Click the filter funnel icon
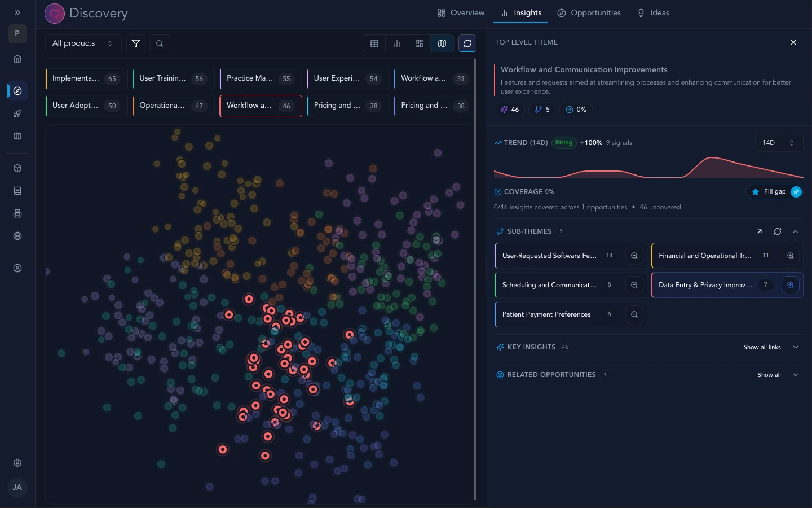812x508 pixels. (136, 43)
